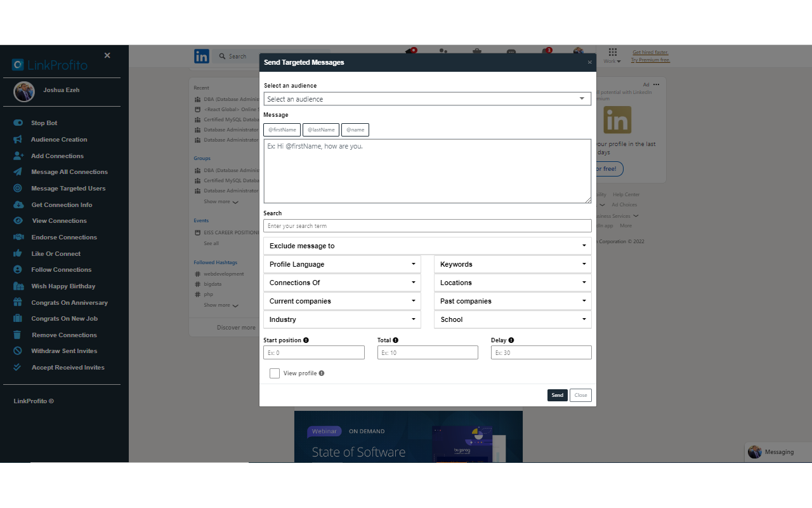Image resolution: width=812 pixels, height=508 pixels.
Task: Click the thumbs-up icon for Like Or Connect
Action: (18, 253)
